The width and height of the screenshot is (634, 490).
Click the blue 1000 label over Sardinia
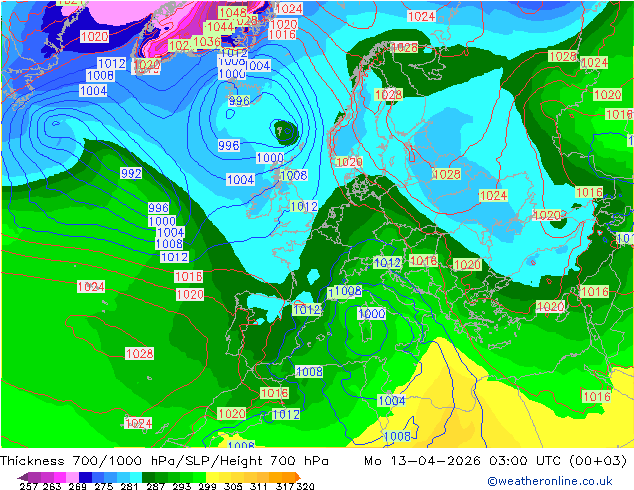coord(371,313)
